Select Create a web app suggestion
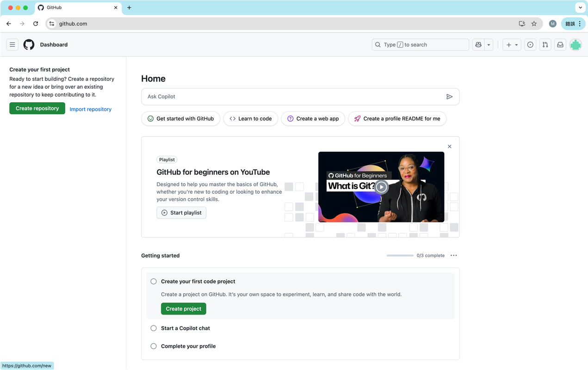This screenshot has height=370, width=588. pyautogui.click(x=313, y=119)
